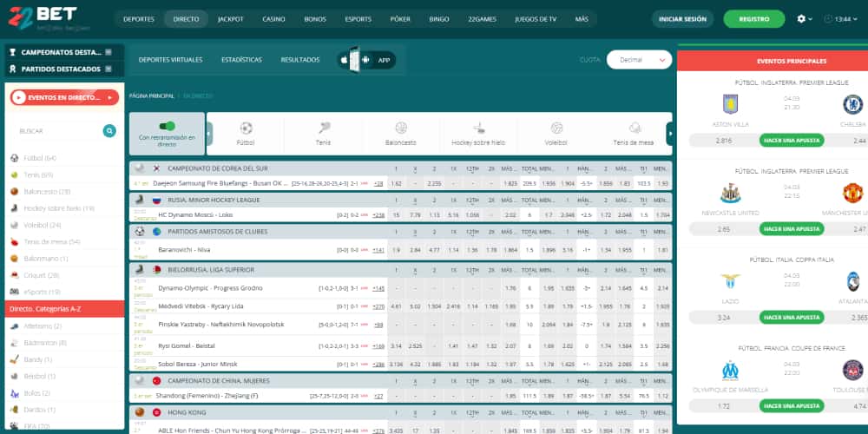Open Casino menu item
The width and height of the screenshot is (868, 434).
point(273,19)
